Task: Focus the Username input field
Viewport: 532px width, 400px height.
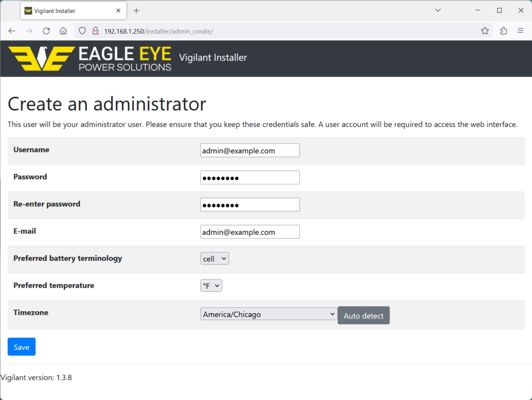Action: (x=250, y=150)
